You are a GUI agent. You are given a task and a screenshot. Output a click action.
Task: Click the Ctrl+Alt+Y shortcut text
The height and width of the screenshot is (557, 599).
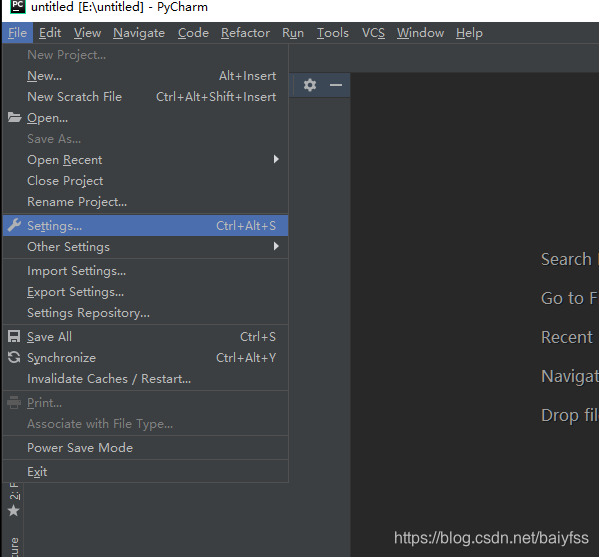tap(246, 358)
